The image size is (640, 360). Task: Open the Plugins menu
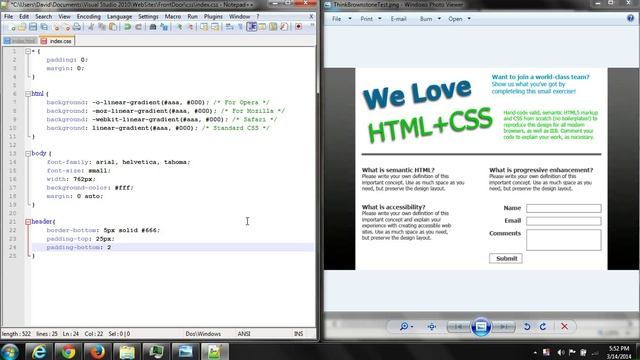[213, 16]
